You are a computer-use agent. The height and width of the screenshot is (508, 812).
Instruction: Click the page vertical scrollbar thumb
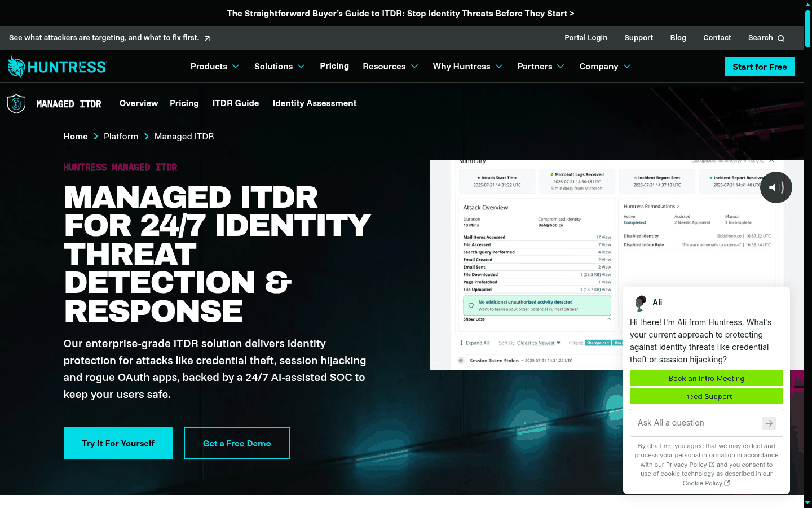pos(807,28)
